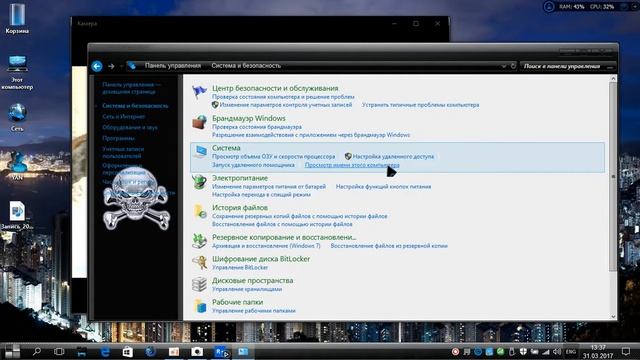Click the taskbar search magnifier
The width and height of the screenshot is (640, 360).
tap(37, 351)
